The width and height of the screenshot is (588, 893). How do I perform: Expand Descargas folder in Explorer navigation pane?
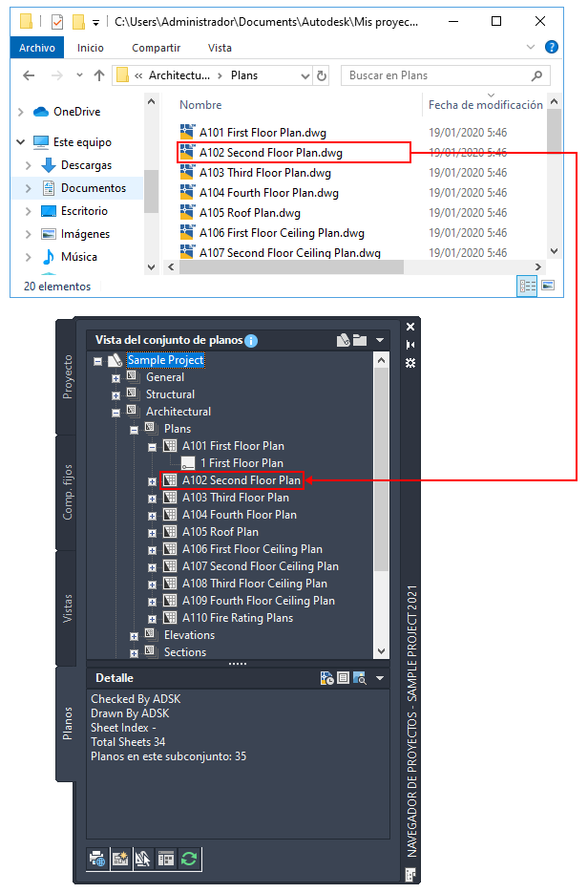pyautogui.click(x=29, y=165)
